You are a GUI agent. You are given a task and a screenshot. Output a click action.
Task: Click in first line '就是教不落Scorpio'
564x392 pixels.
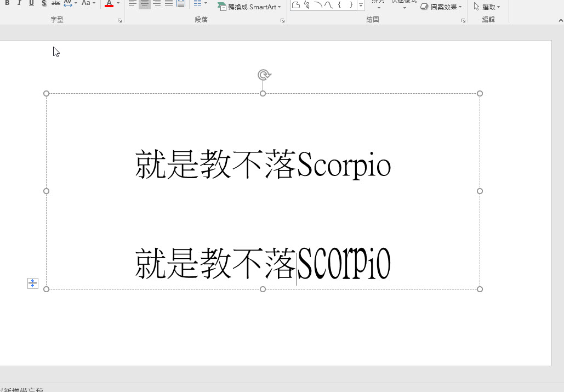point(263,164)
